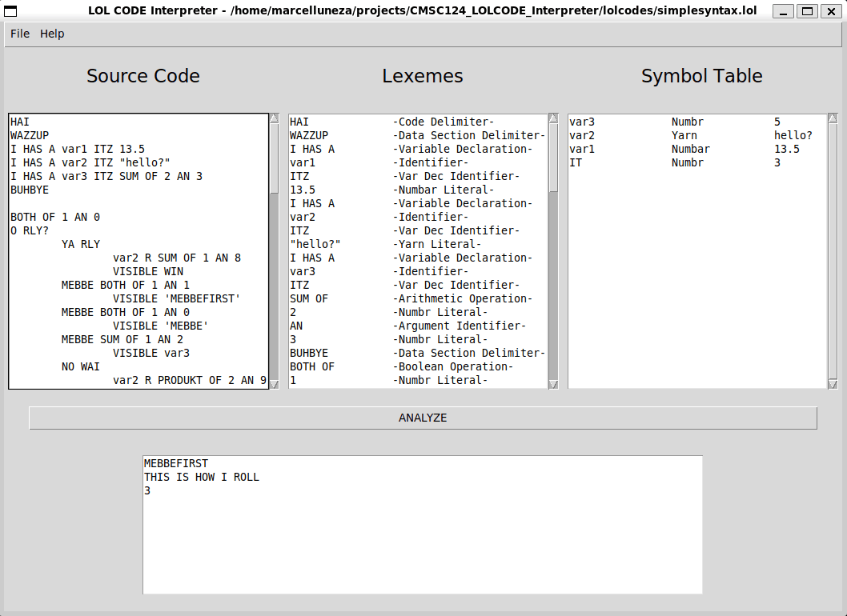The height and width of the screenshot is (616, 847).
Task: Open the Help menu
Action: tap(52, 34)
